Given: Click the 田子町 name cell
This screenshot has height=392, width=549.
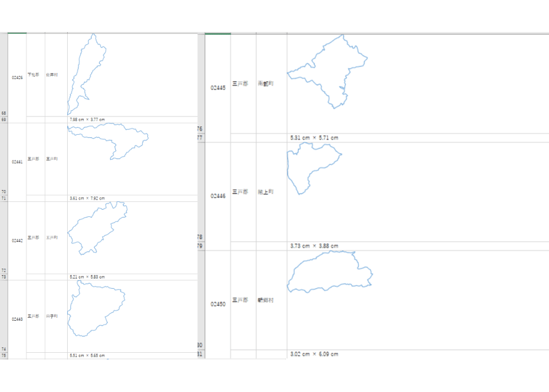Looking at the screenshot, I should click(x=56, y=316).
